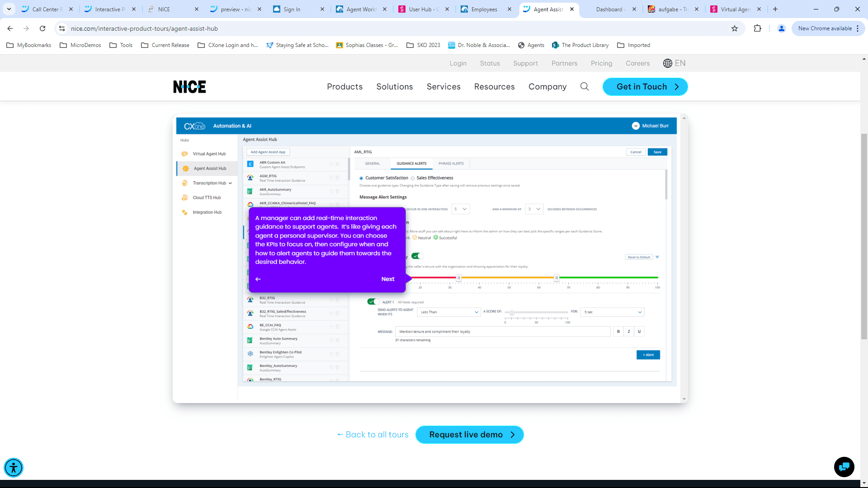Click the Reset to Default button
868x488 pixels.
click(x=639, y=257)
